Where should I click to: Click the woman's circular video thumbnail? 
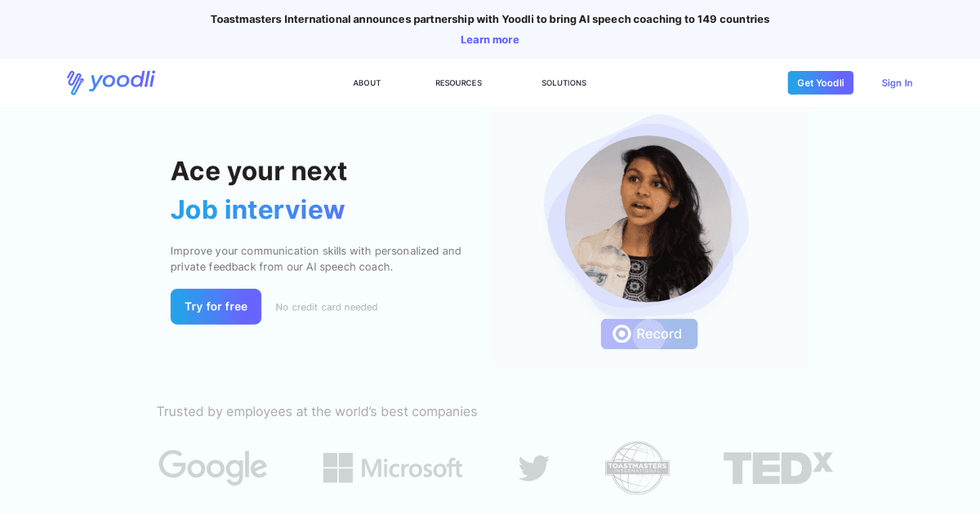pyautogui.click(x=648, y=219)
